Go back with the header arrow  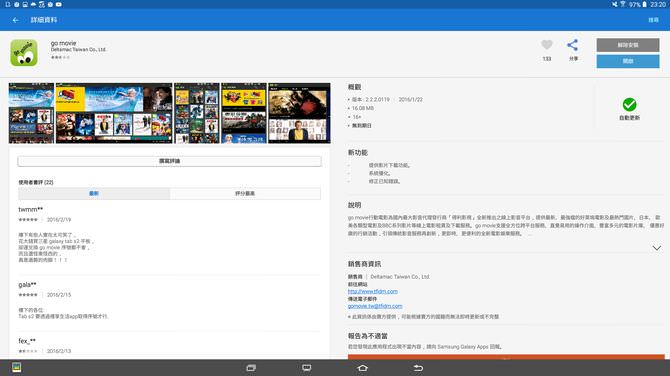coord(16,20)
